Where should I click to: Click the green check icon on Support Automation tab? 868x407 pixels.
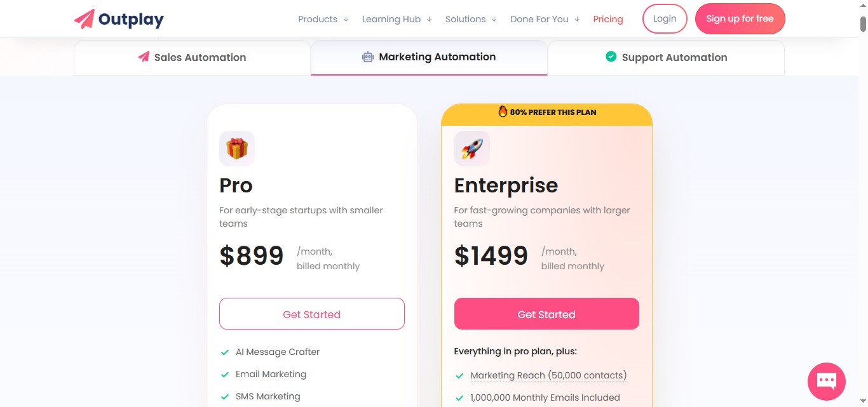click(611, 57)
